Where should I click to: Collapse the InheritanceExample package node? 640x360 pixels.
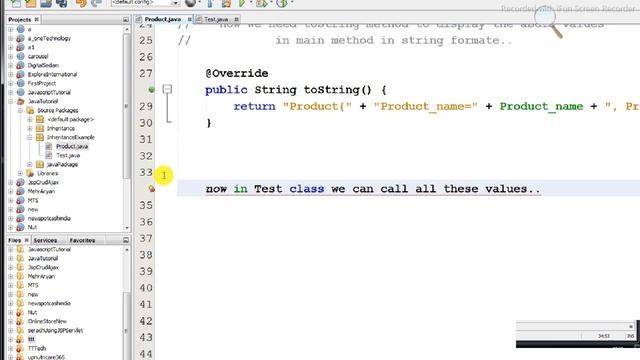point(30,137)
